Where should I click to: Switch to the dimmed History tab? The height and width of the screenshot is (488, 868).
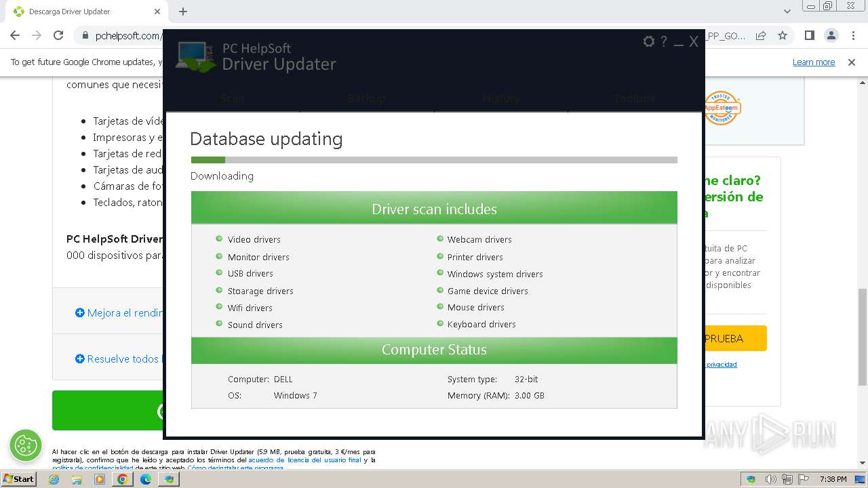click(501, 98)
